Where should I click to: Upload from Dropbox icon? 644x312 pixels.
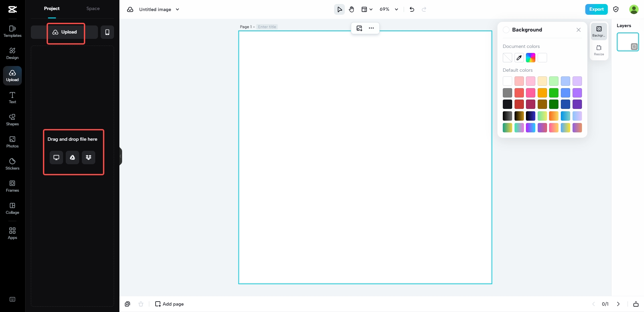click(x=89, y=158)
